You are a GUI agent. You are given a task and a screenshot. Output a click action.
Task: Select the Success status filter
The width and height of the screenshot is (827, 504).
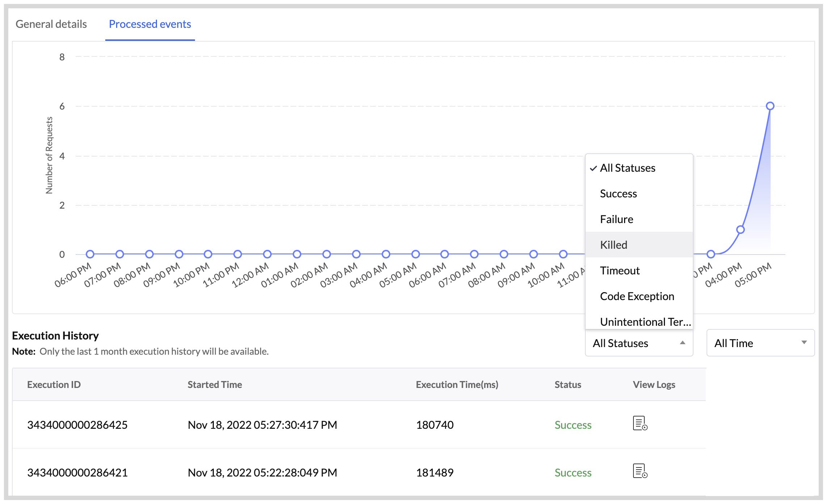pos(618,193)
